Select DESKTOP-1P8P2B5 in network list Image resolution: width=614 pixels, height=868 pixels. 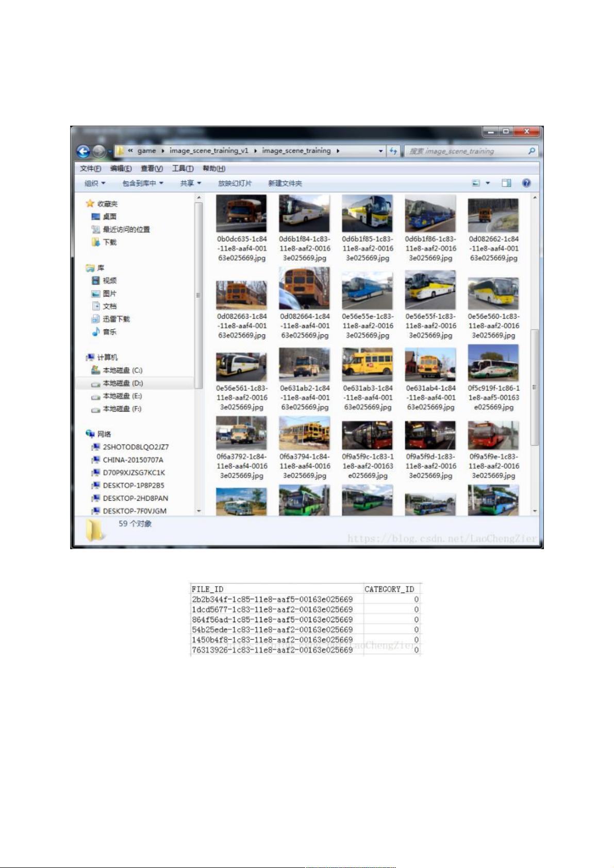click(x=133, y=485)
